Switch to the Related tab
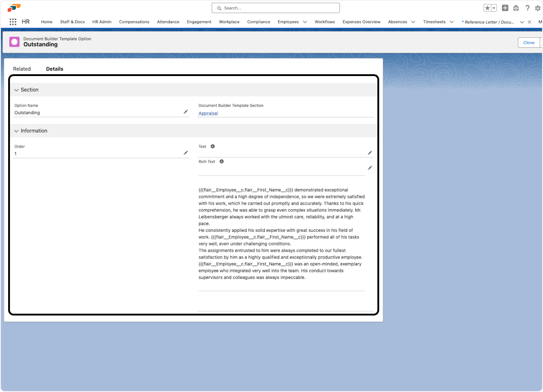This screenshot has width=543, height=392. tap(22, 69)
